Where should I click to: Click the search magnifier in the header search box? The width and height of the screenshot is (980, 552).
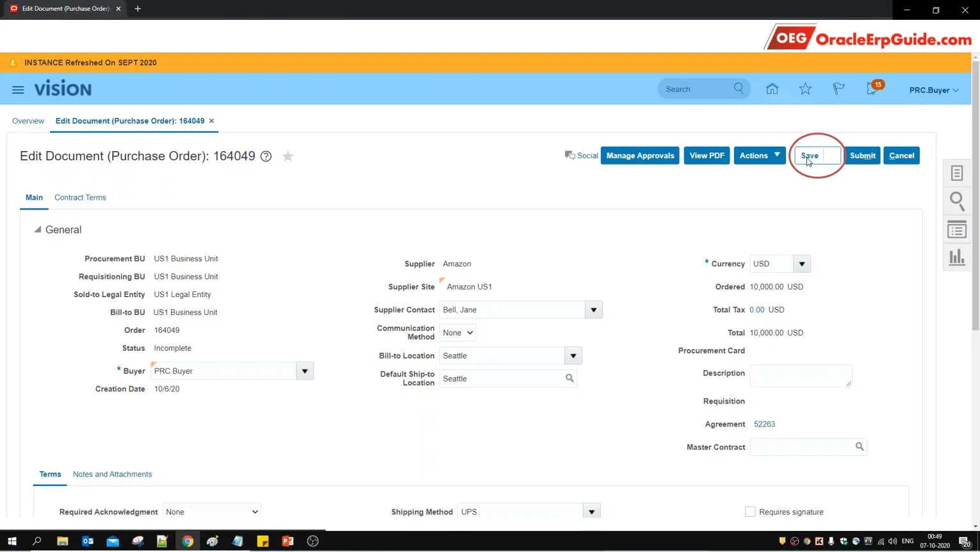click(739, 88)
